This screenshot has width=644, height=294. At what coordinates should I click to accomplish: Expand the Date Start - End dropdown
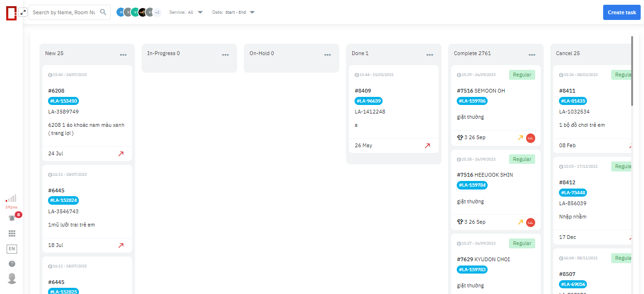click(252, 12)
